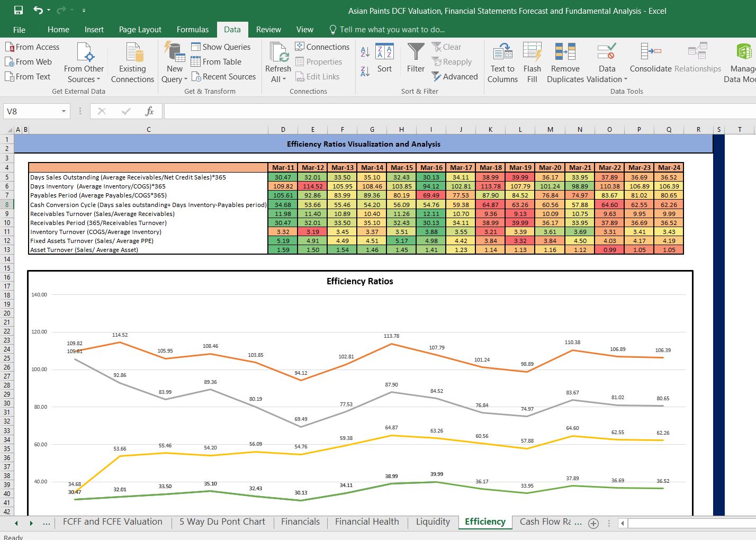Open Existing Connections
This screenshot has width=756, height=540.
[132, 62]
